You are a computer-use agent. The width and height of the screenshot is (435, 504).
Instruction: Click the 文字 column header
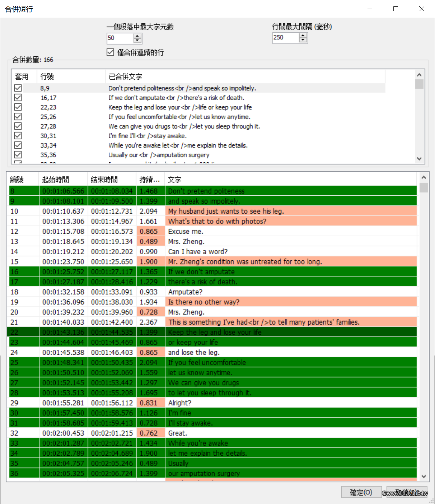291,180
